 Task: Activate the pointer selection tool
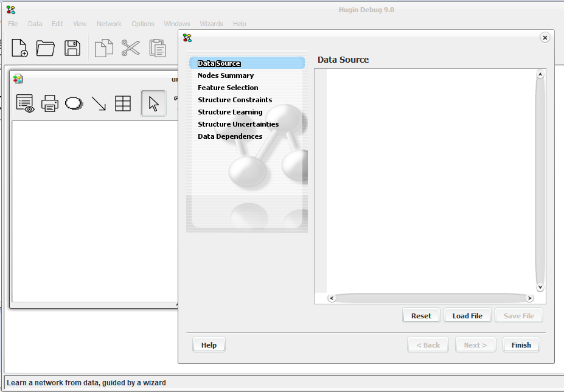click(x=153, y=103)
